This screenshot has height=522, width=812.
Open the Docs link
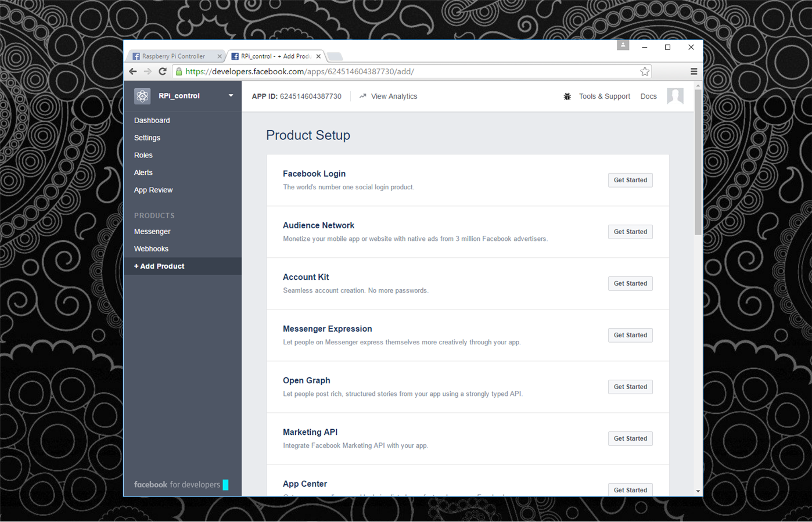(x=648, y=96)
